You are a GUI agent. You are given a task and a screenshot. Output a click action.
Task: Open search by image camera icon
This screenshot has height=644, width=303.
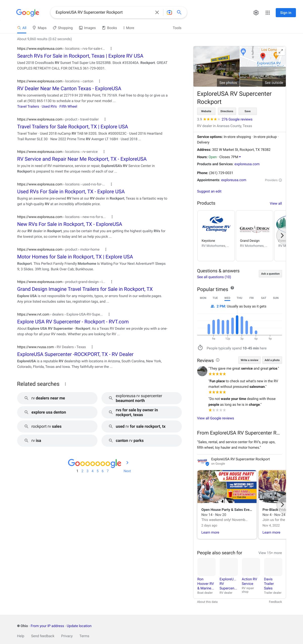[169, 12]
